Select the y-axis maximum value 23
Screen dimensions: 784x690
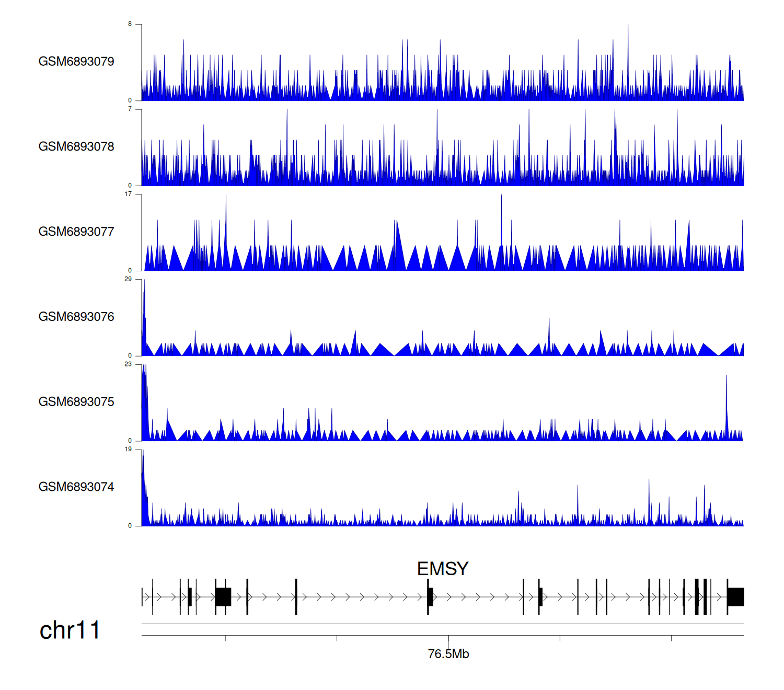[129, 364]
